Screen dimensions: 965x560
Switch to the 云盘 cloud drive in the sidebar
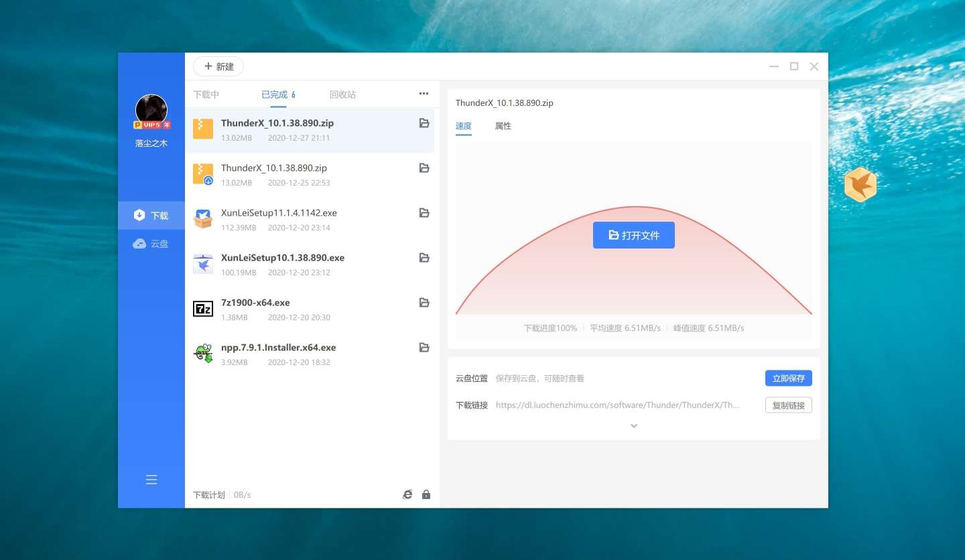coord(151,243)
